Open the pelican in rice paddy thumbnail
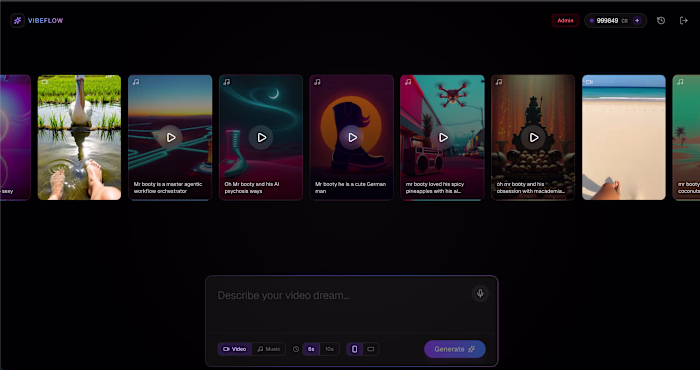This screenshot has width=700, height=370. (79, 137)
